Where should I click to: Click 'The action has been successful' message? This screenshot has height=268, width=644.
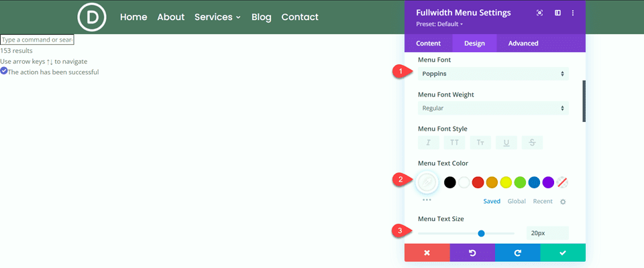[x=54, y=72]
